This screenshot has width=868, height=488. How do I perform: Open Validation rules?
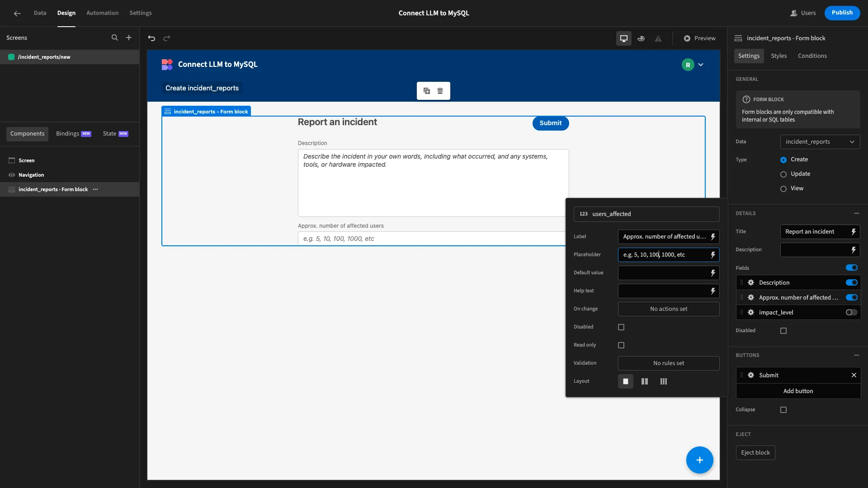[669, 363]
